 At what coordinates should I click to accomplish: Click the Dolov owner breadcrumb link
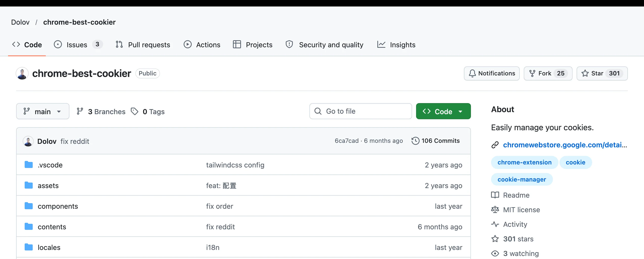coord(20,22)
